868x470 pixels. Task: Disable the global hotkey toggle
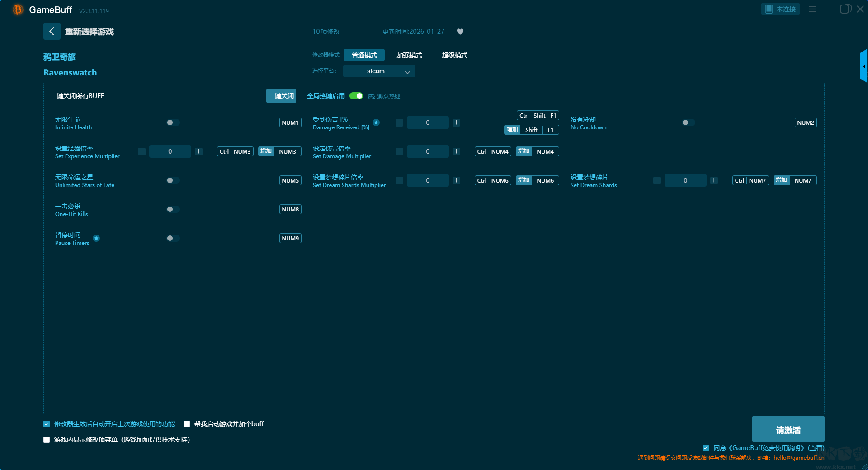[356, 96]
